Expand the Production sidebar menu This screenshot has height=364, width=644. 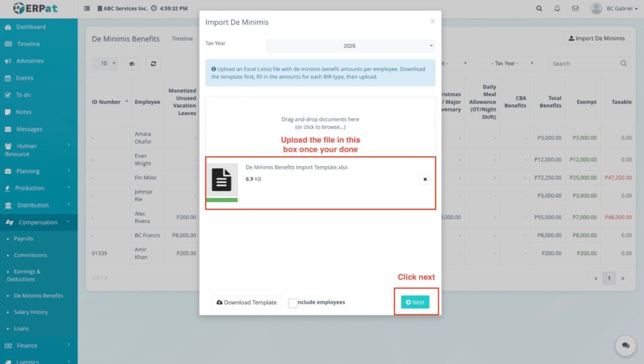[38, 188]
